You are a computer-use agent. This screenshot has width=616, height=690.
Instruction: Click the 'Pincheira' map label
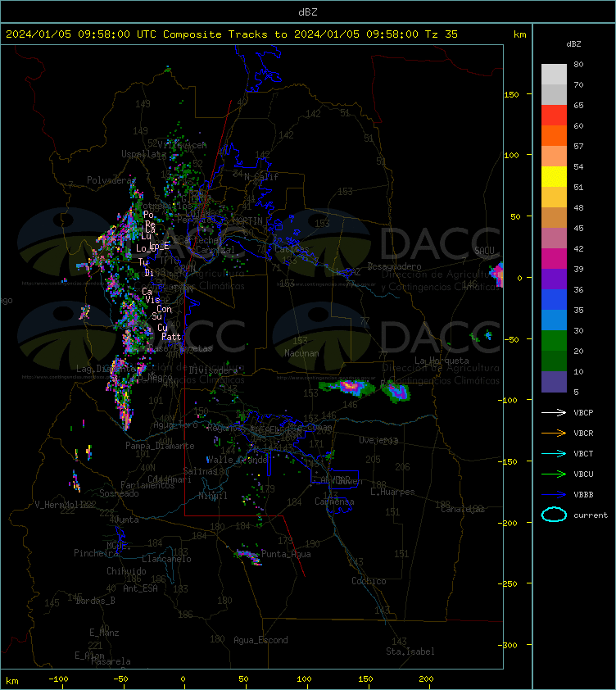pyautogui.click(x=96, y=553)
